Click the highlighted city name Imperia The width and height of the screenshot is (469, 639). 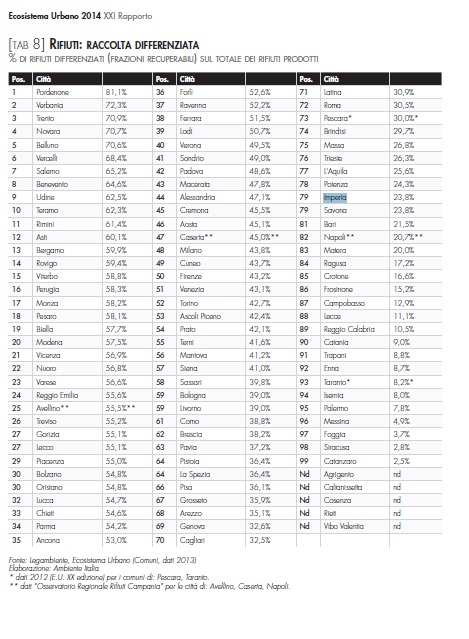(335, 198)
